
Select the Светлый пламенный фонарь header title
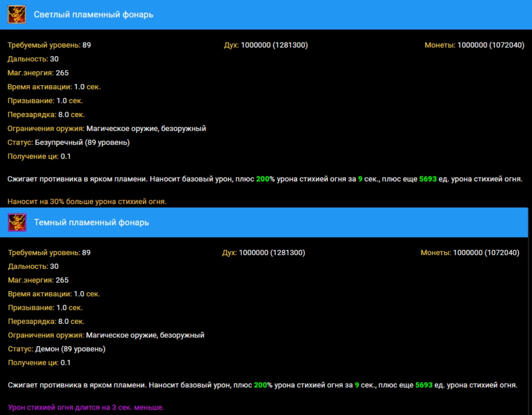(94, 15)
